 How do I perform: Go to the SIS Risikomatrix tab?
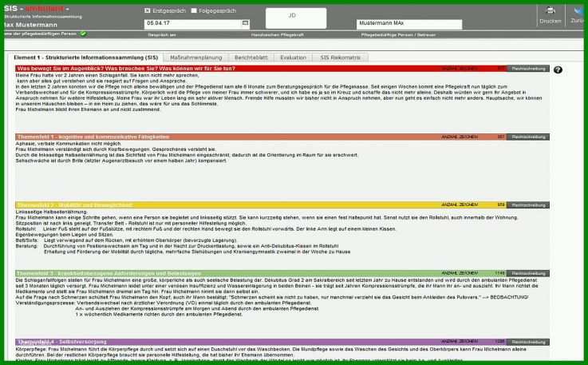340,58
